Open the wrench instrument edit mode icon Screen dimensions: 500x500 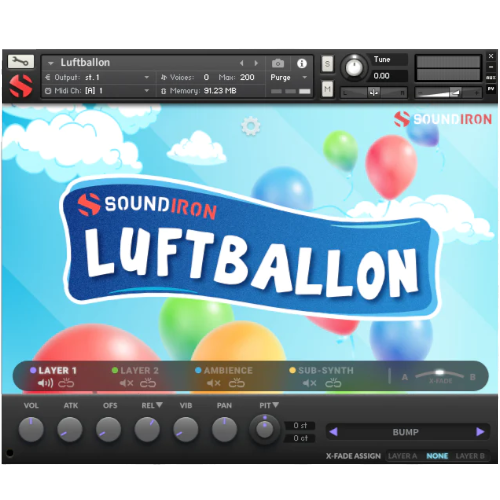tap(20, 62)
